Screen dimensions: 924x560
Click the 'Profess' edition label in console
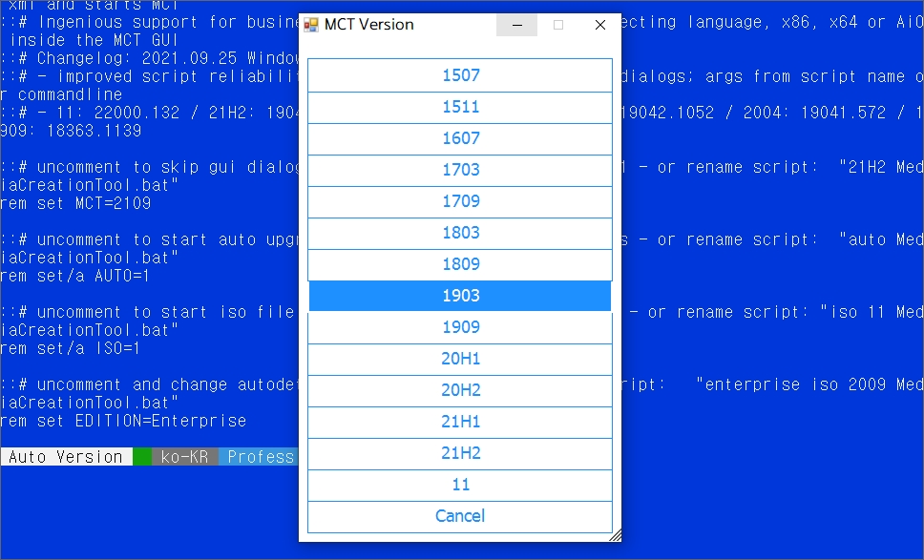point(260,457)
